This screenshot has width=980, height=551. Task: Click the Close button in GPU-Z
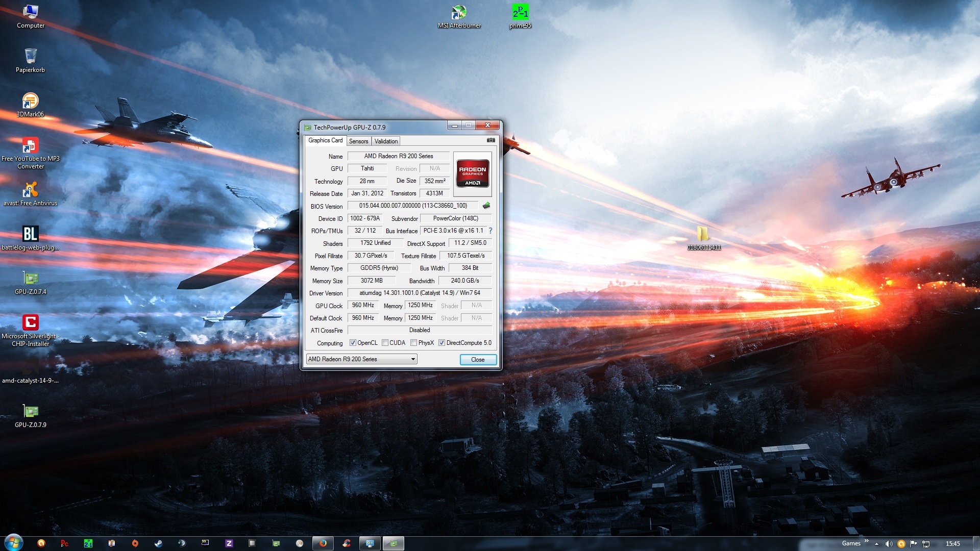tap(478, 360)
